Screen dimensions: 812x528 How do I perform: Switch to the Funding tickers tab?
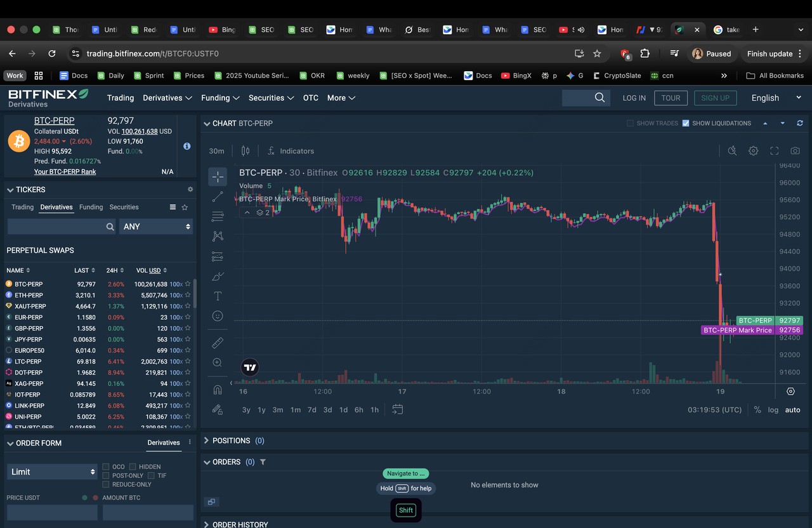tap(91, 207)
